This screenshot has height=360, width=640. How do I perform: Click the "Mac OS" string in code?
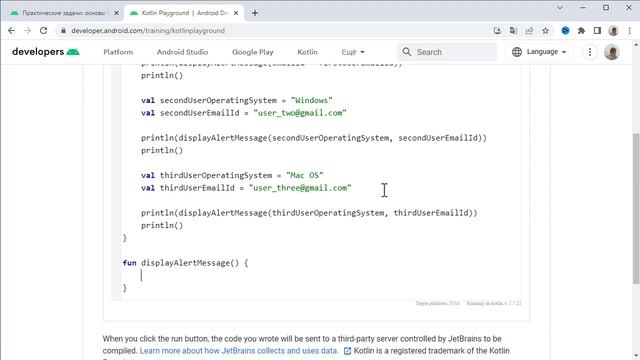point(304,176)
